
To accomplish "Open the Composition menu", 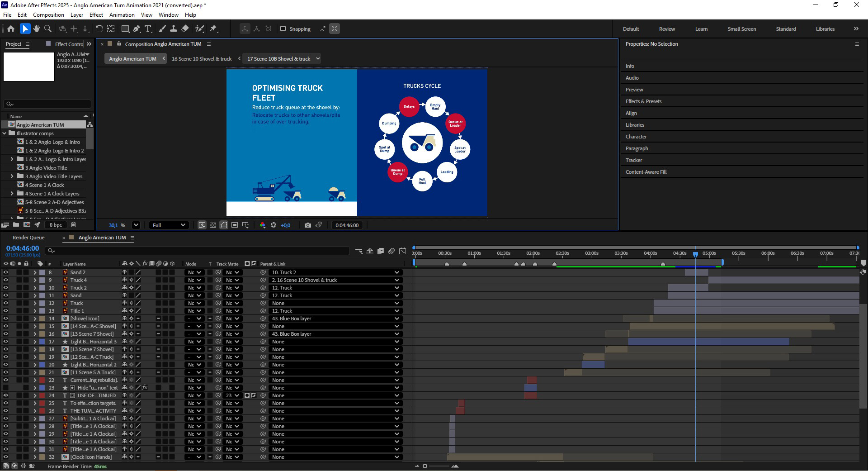I will tap(48, 14).
